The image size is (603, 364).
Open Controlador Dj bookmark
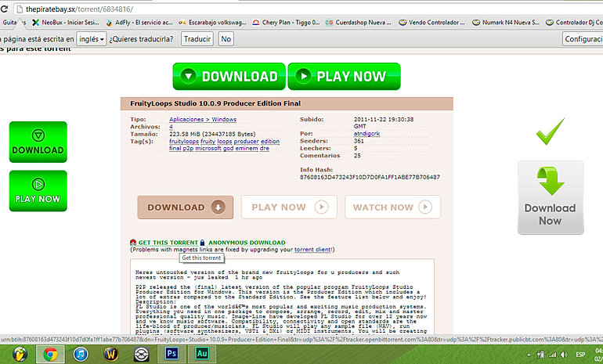[574, 23]
